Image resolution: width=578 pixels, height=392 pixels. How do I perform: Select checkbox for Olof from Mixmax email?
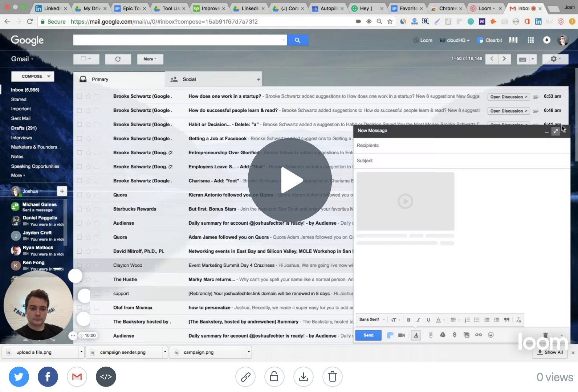pyautogui.click(x=79, y=307)
